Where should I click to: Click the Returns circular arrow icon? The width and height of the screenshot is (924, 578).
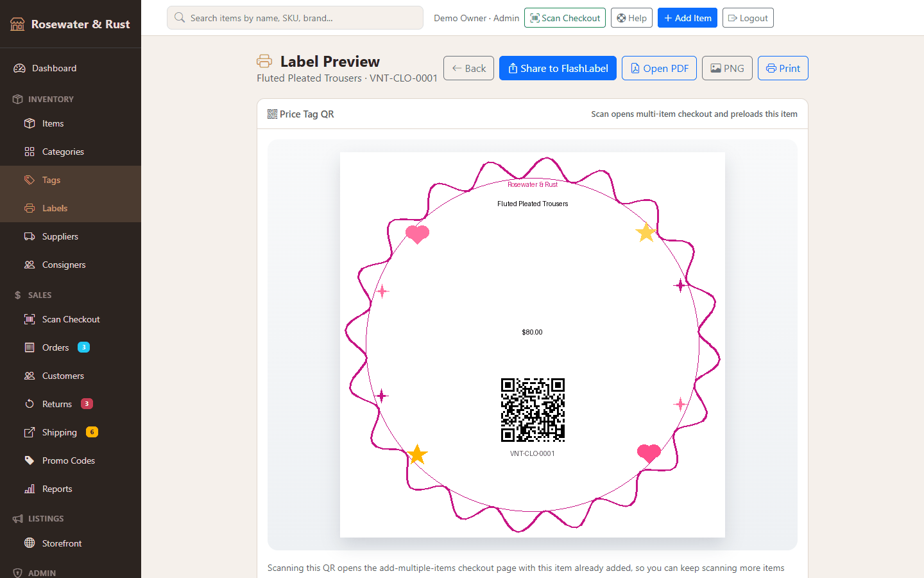(x=30, y=404)
